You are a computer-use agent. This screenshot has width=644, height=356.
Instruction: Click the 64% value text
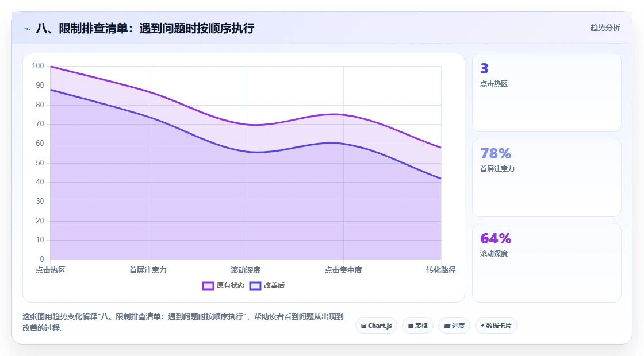(496, 238)
